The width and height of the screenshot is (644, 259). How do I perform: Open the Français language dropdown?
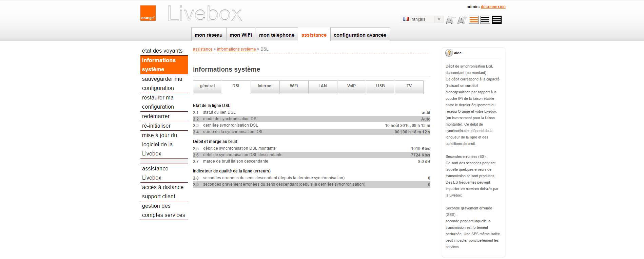pos(422,19)
